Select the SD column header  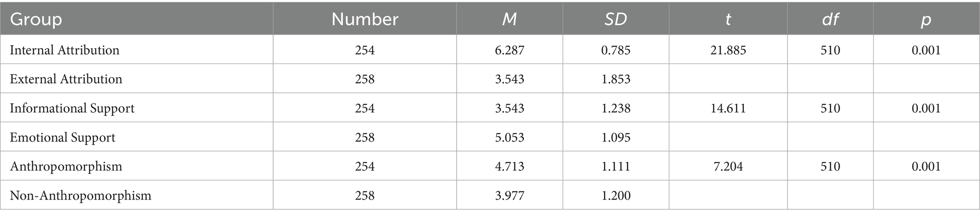tap(616, 19)
